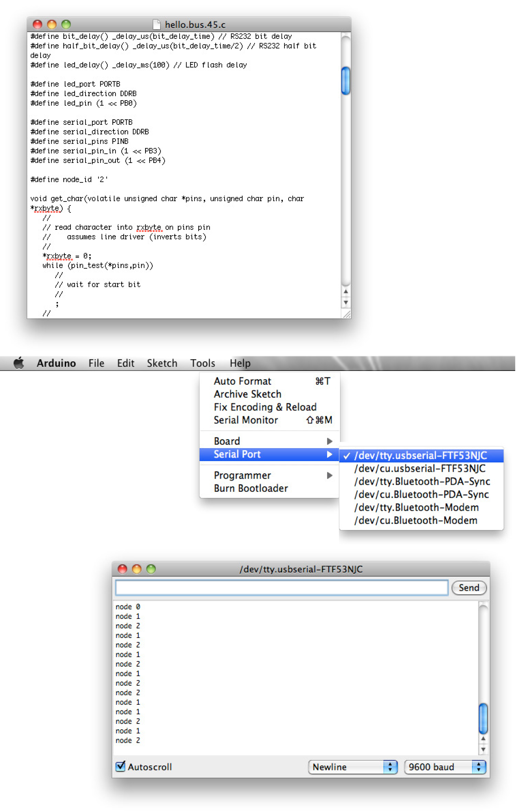Click the hello.bus.45.c document icon in title bar

click(157, 25)
